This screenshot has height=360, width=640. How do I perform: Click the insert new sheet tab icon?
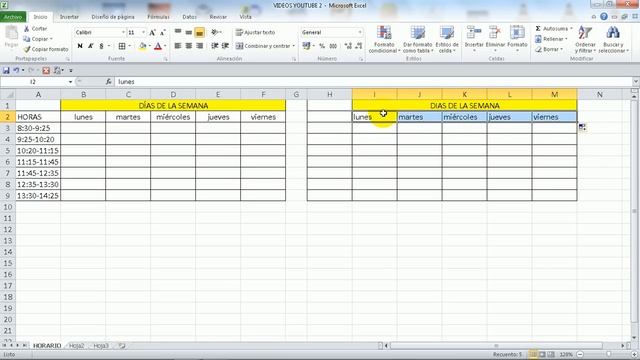[122, 346]
